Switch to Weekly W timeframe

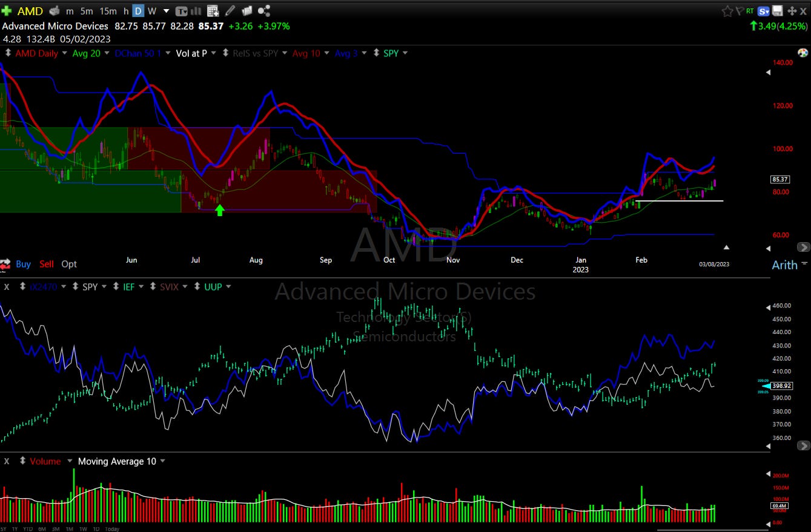click(x=151, y=11)
